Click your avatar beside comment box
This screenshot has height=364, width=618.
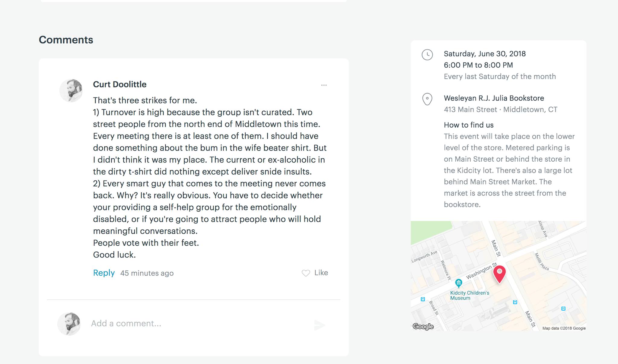pyautogui.click(x=69, y=324)
